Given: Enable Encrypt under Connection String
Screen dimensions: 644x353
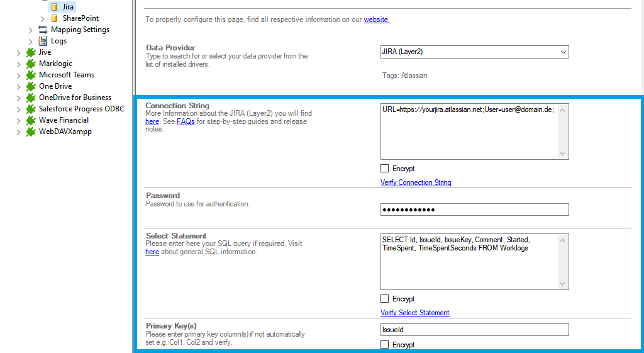Looking at the screenshot, I should 385,169.
